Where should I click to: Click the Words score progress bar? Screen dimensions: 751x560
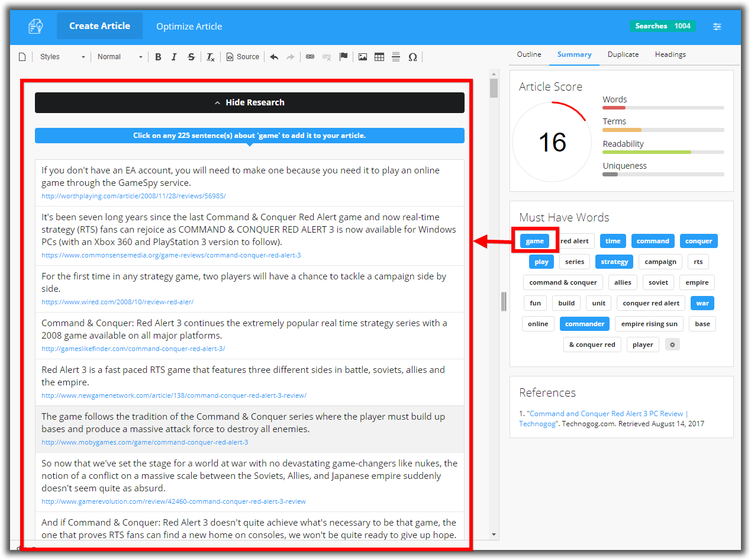coord(663,108)
